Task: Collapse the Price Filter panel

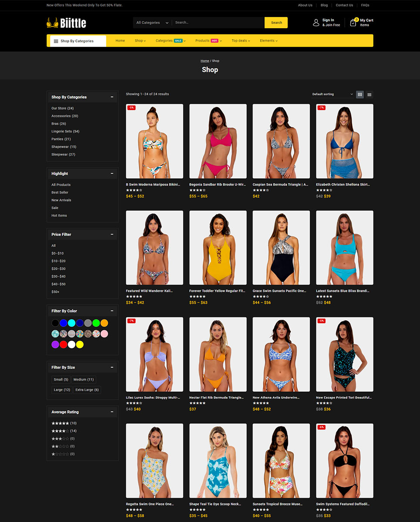Action: point(112,234)
